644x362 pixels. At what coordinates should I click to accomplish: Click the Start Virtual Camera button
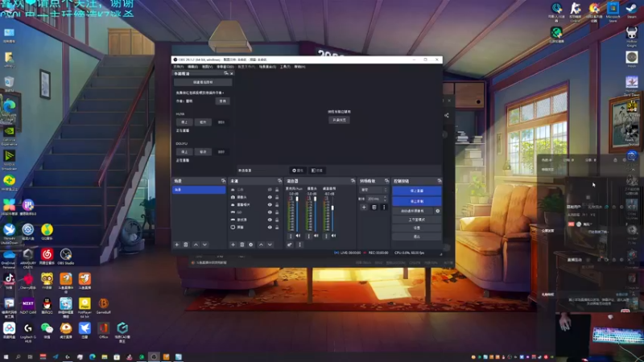413,211
